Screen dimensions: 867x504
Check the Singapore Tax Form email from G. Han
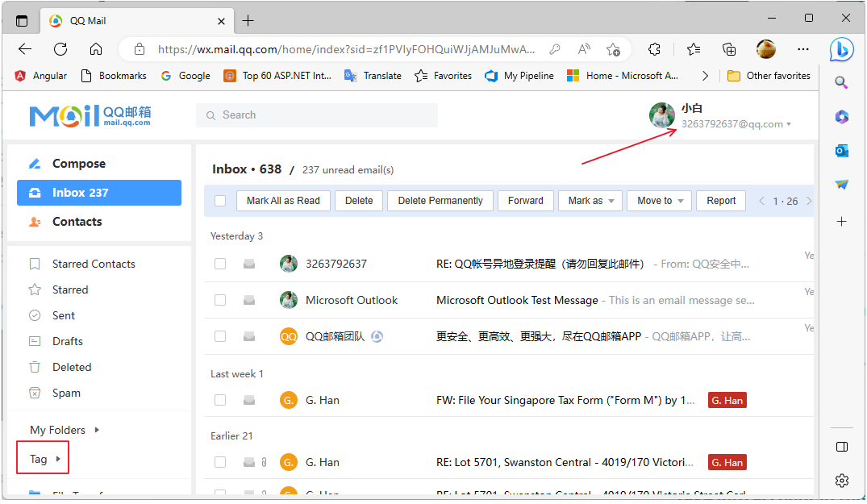pos(220,399)
